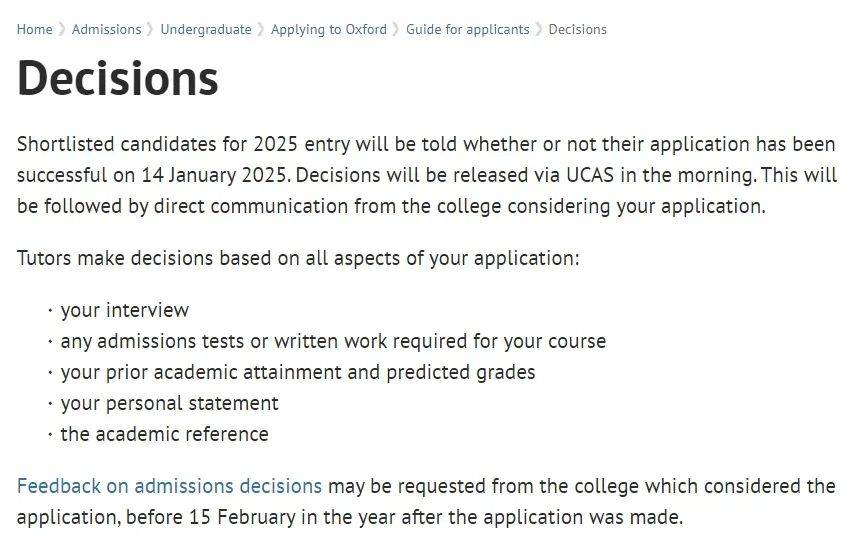Click the Shortlisted candidates paragraph text

[x=427, y=175]
